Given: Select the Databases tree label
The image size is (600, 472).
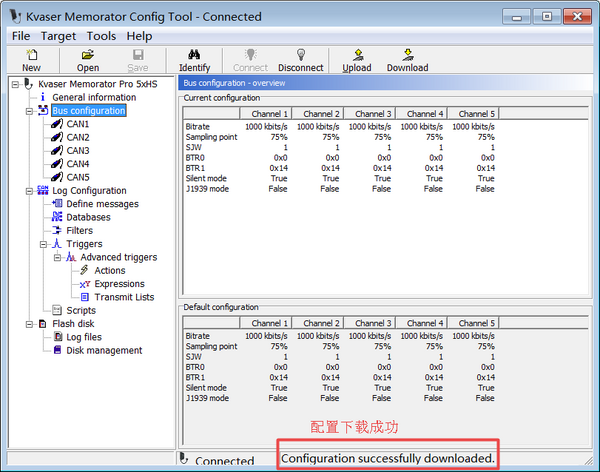Looking at the screenshot, I should pos(88,217).
